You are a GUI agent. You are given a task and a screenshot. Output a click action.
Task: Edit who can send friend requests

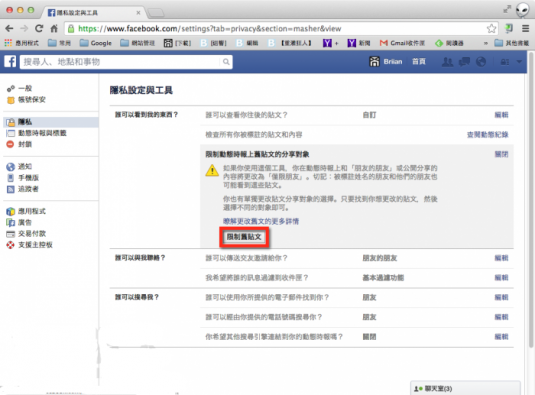[x=501, y=258]
